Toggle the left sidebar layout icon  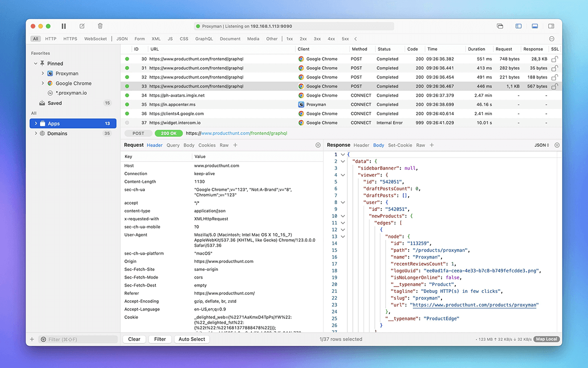pyautogui.click(x=518, y=26)
